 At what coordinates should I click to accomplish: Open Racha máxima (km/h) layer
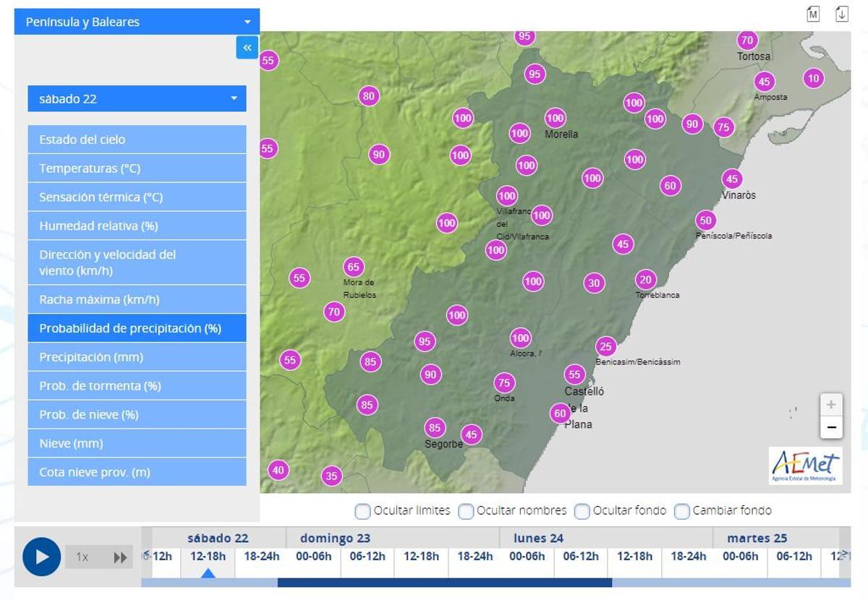click(x=137, y=299)
